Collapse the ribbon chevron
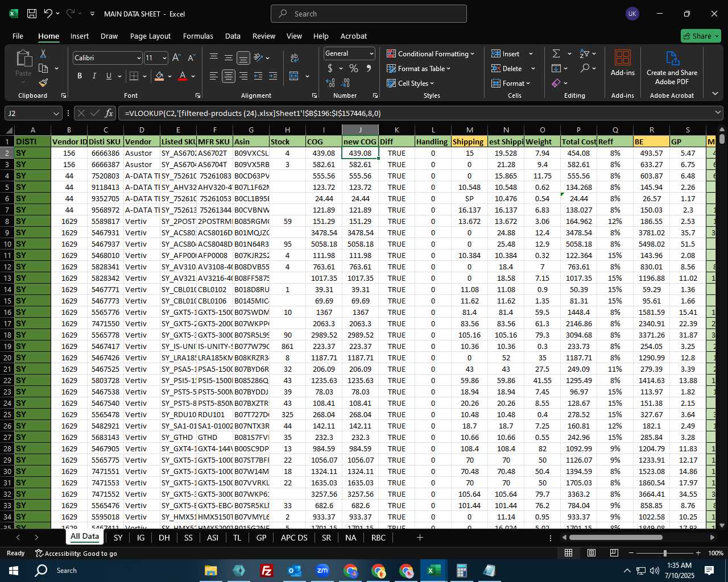The width and height of the screenshot is (728, 582). [715, 94]
